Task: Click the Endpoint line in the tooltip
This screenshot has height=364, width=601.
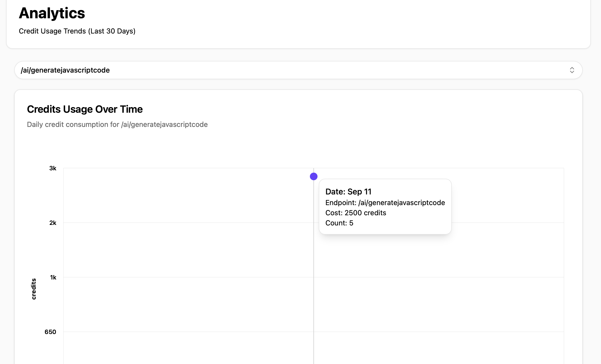Action: 385,203
